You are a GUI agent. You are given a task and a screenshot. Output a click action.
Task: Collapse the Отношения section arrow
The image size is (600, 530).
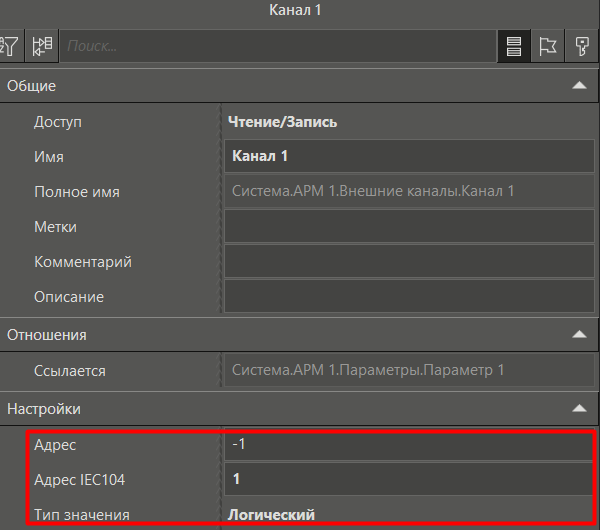(x=578, y=335)
